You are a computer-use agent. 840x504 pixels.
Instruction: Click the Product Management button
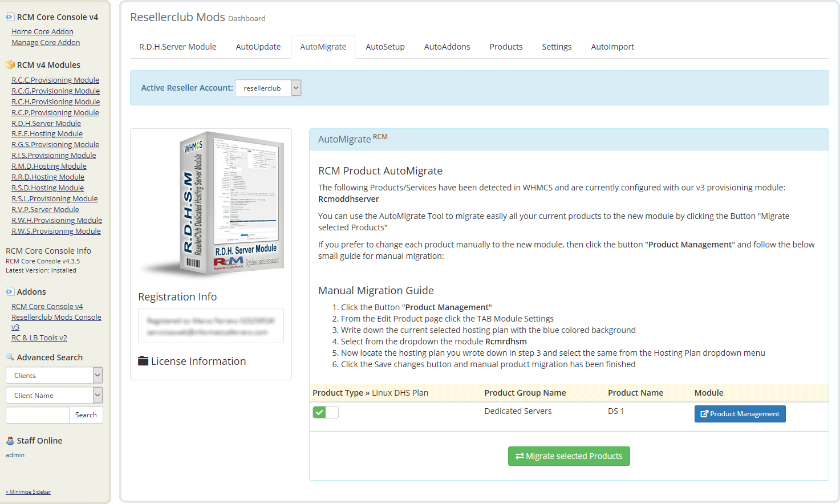point(740,414)
